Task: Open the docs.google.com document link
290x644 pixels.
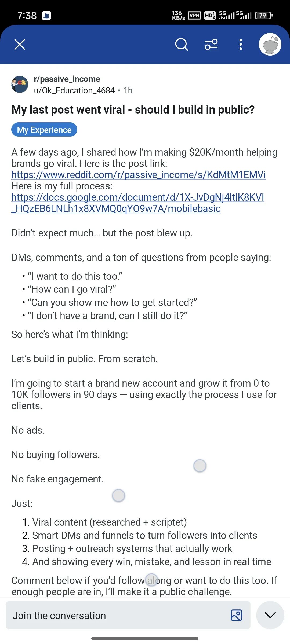Action: [x=138, y=203]
